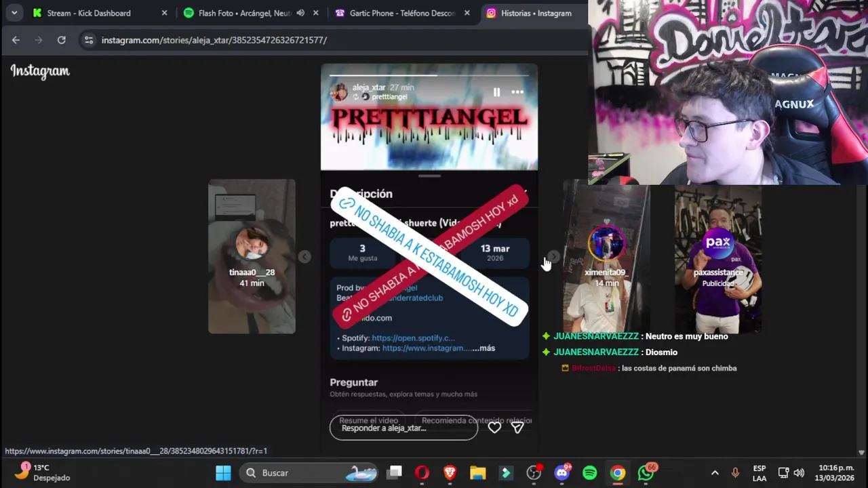The width and height of the screenshot is (868, 488).
Task: Go back in browser history
Action: tap(16, 40)
